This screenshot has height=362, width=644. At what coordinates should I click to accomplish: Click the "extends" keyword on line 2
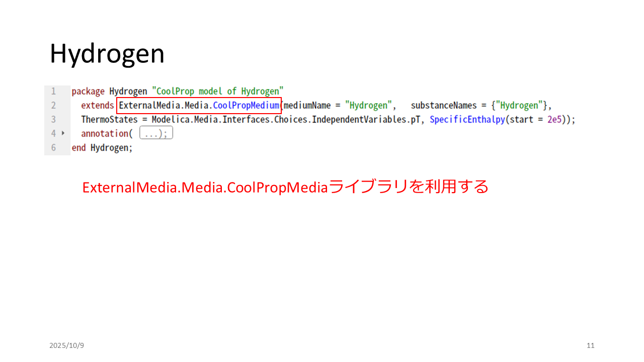[x=98, y=106]
